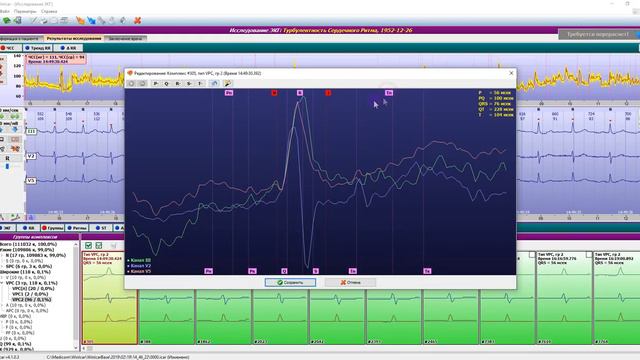Click the first round icon in editor toolbar
The image size is (640, 360).
click(131, 83)
